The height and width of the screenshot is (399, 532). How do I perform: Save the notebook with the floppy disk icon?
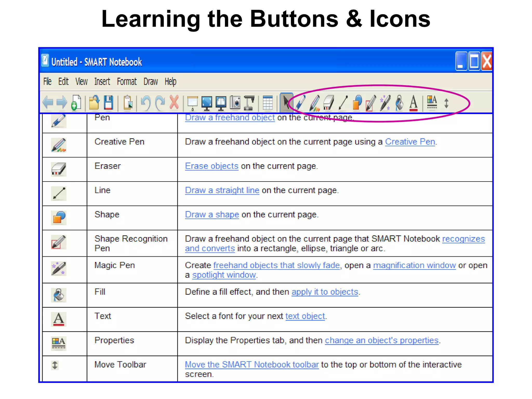(x=108, y=102)
